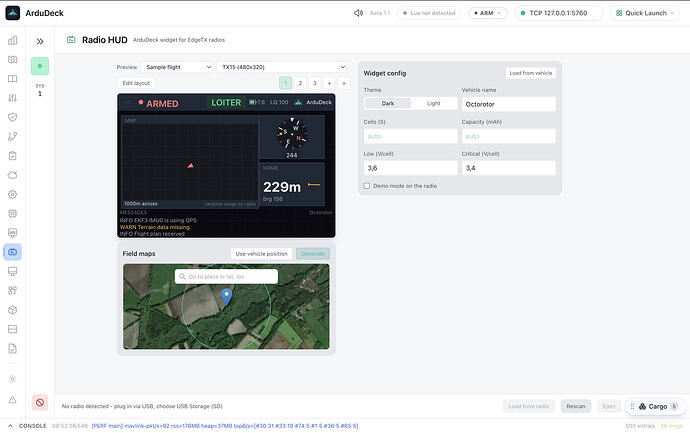Focus the Cells (S) input field
Screen dimensions: 690x433
point(411,136)
